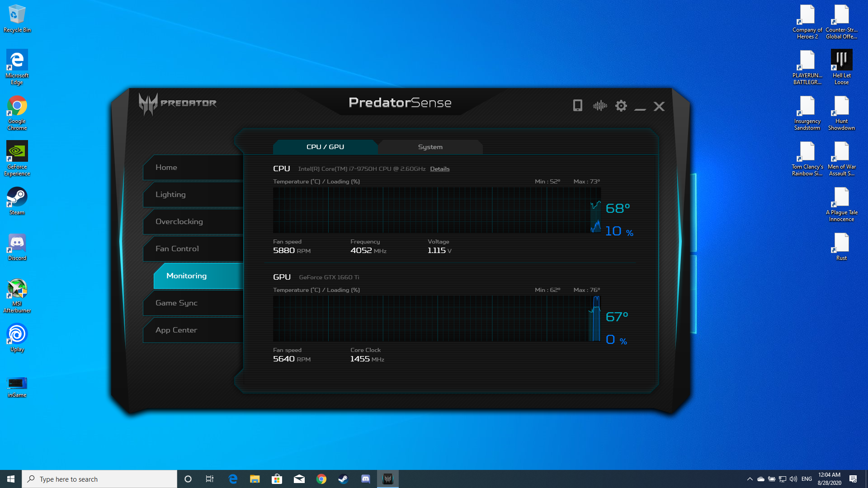The height and width of the screenshot is (488, 868).
Task: Switch to the CPU / GPU tab
Action: (x=325, y=146)
